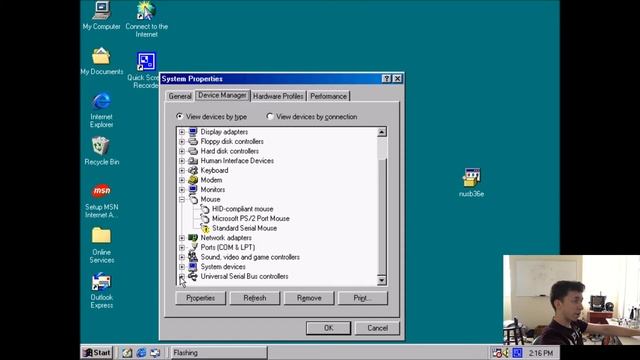Click the System Properties help question button
640x360 pixels.
(386, 79)
